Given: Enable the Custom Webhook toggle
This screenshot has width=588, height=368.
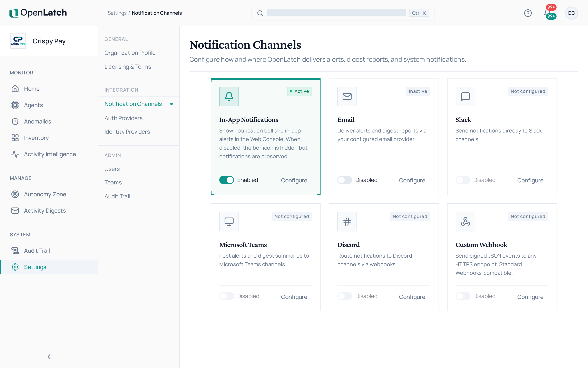Looking at the screenshot, I should pyautogui.click(x=463, y=296).
